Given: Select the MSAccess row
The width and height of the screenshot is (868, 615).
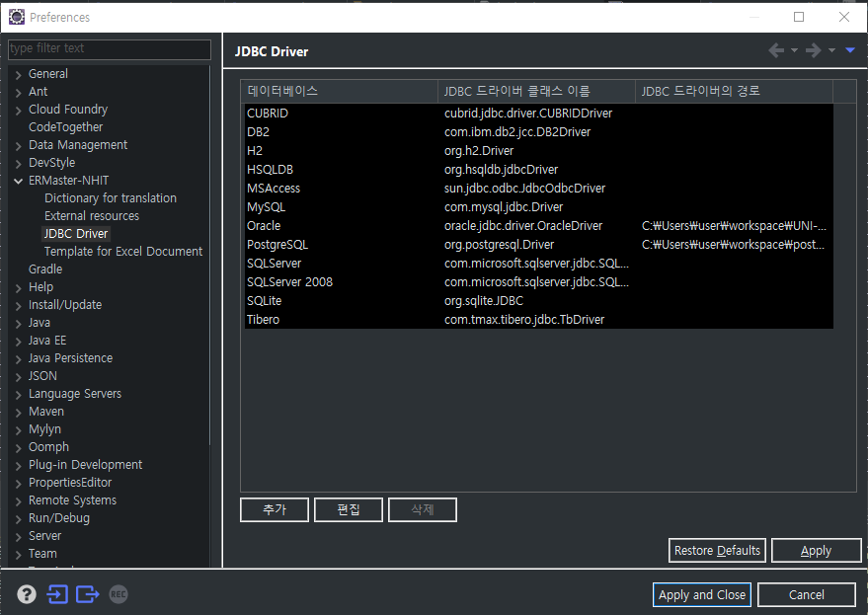Looking at the screenshot, I should point(538,189).
